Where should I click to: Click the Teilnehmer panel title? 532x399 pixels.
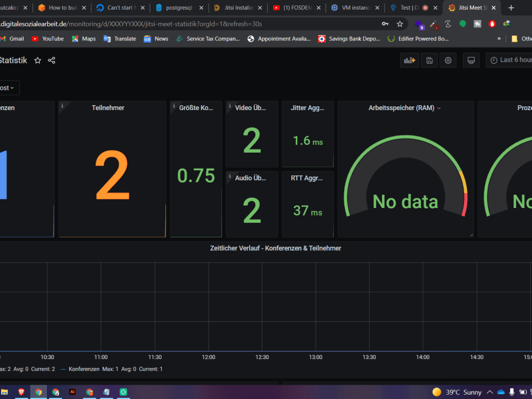click(x=108, y=108)
